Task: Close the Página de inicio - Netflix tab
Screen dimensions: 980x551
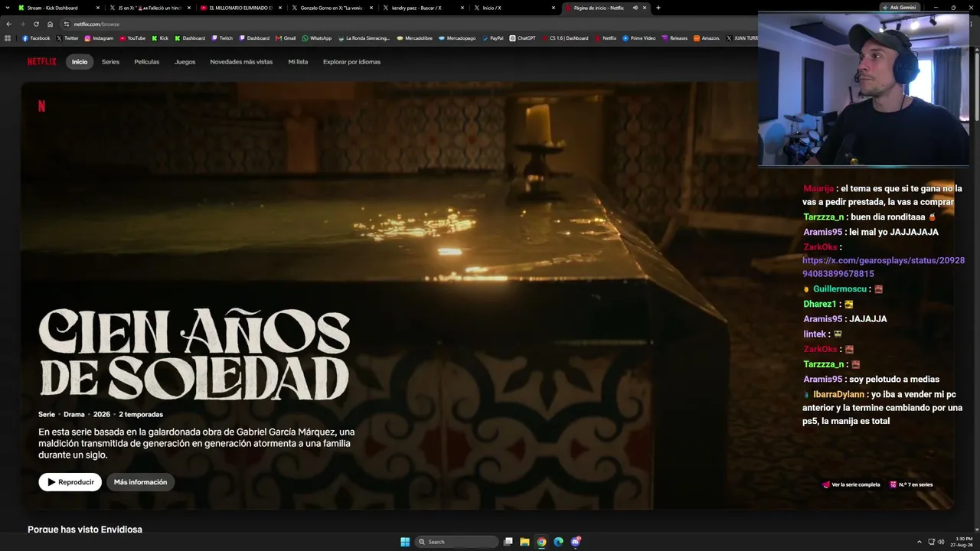Action: (x=645, y=8)
